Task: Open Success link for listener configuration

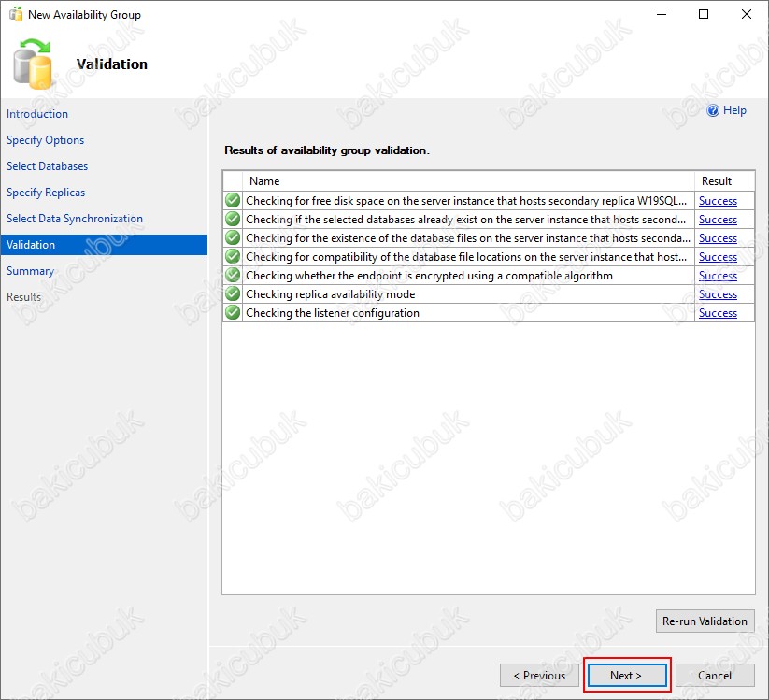Action: click(718, 313)
